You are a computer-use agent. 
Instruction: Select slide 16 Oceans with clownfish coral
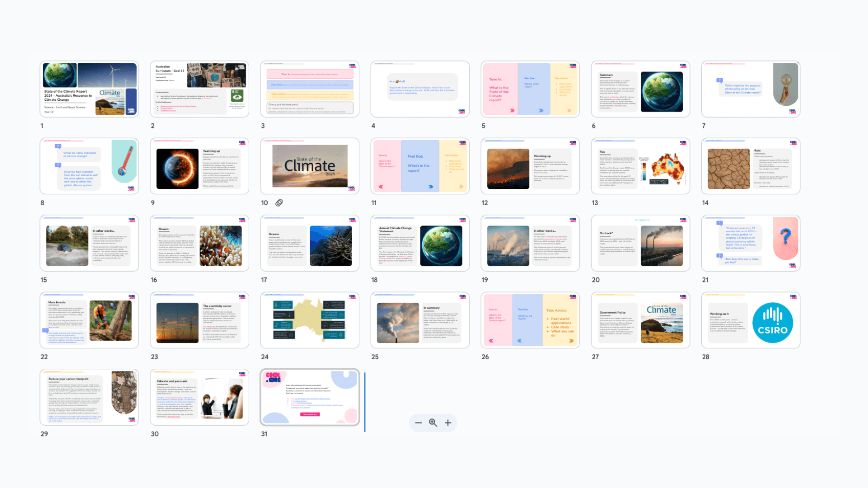(x=200, y=243)
